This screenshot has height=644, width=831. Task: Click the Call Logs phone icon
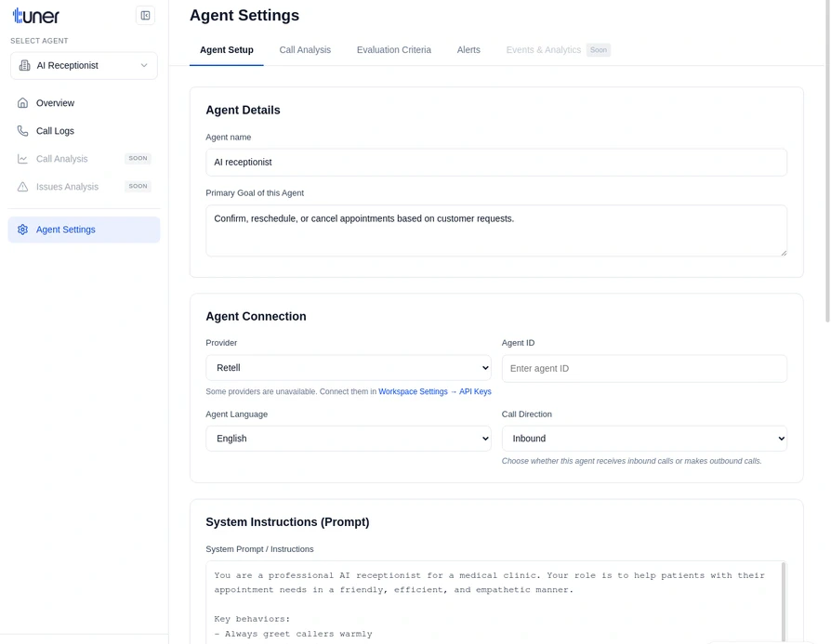point(22,131)
